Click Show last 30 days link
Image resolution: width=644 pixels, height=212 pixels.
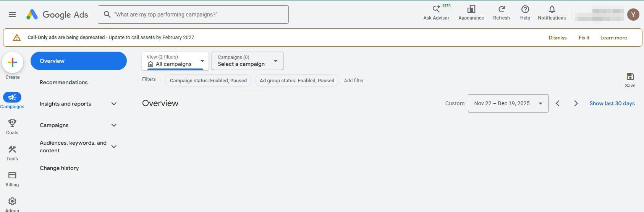coord(612,103)
